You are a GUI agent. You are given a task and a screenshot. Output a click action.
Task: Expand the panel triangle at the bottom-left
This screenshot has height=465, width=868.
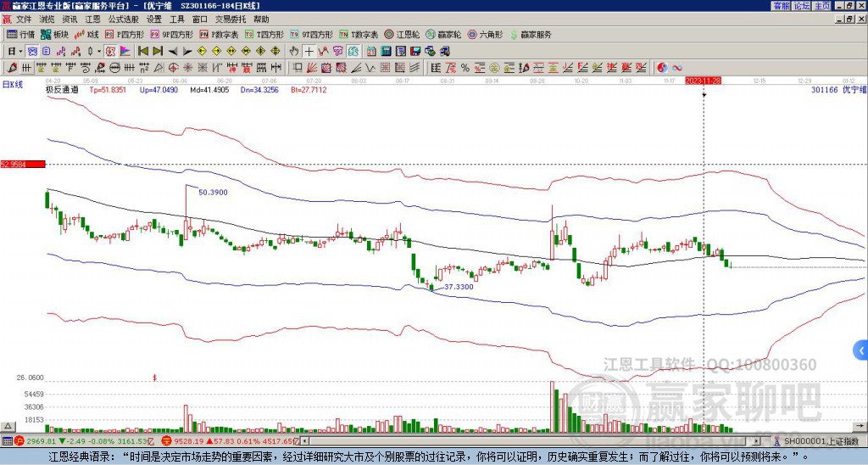[x=8, y=426]
